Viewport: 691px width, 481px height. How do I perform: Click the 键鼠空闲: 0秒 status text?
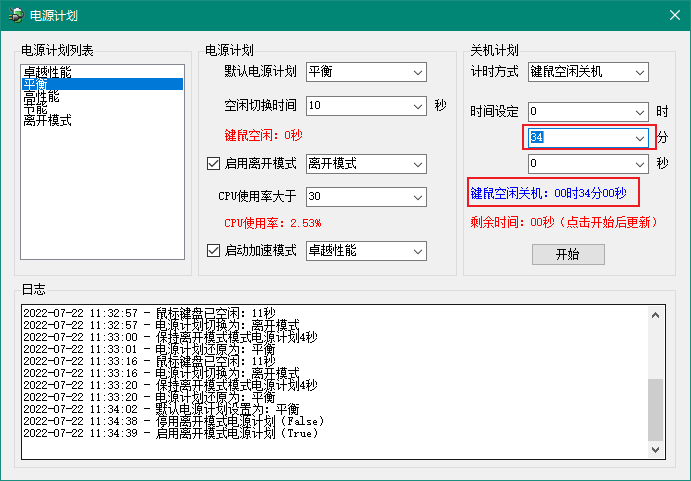tap(264, 135)
